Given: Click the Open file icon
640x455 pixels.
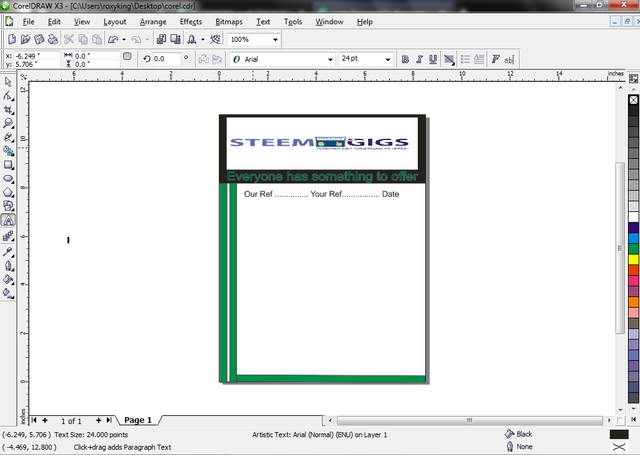Looking at the screenshot, I should click(x=25, y=39).
